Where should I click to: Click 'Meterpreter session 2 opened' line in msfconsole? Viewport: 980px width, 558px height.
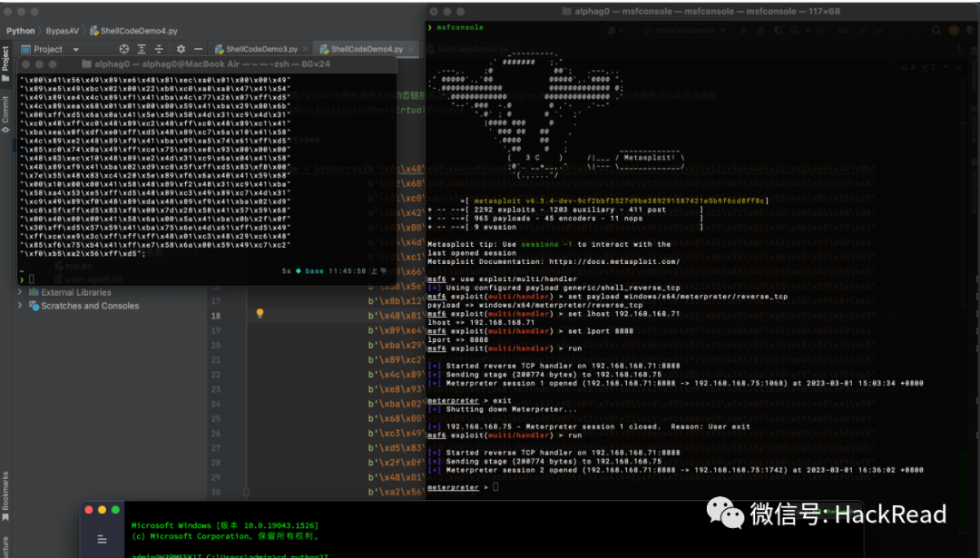pyautogui.click(x=676, y=470)
